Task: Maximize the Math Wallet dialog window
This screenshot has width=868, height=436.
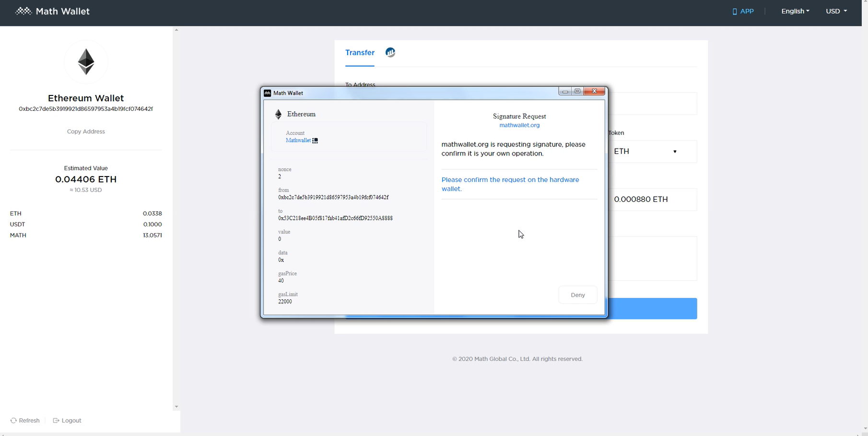Action: pos(577,91)
